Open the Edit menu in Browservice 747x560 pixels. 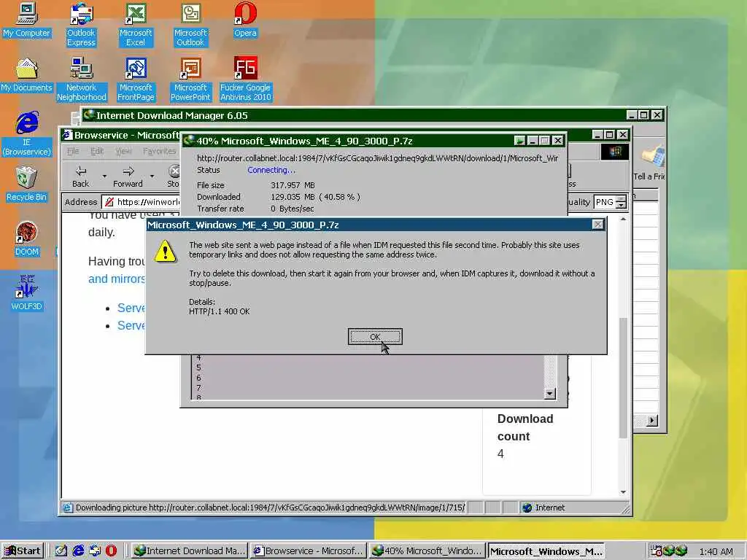tap(97, 151)
